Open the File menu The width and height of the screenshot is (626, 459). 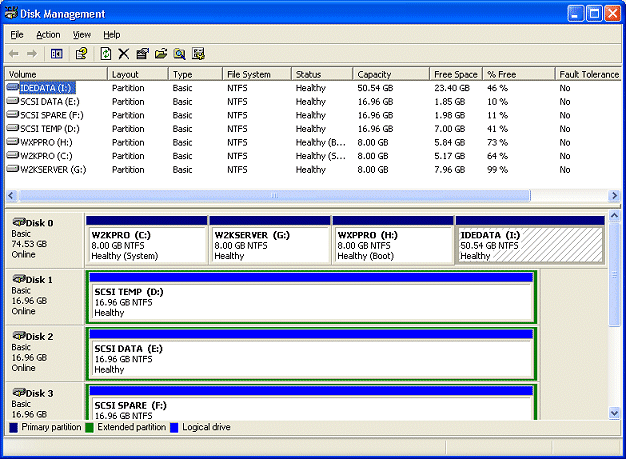pyautogui.click(x=17, y=35)
